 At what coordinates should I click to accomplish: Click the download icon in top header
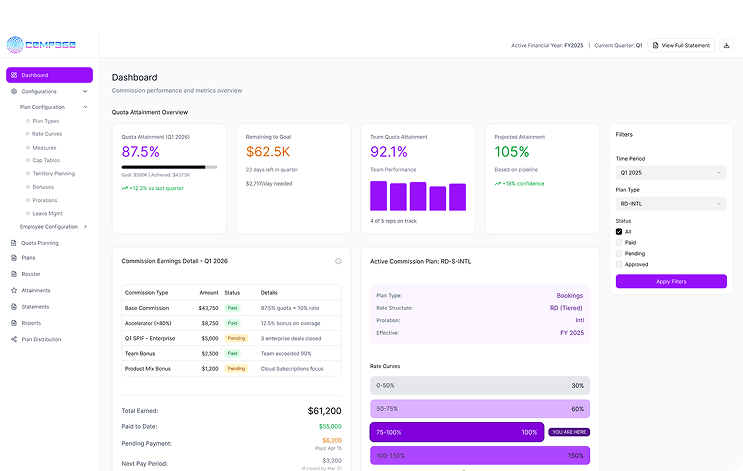pos(726,45)
